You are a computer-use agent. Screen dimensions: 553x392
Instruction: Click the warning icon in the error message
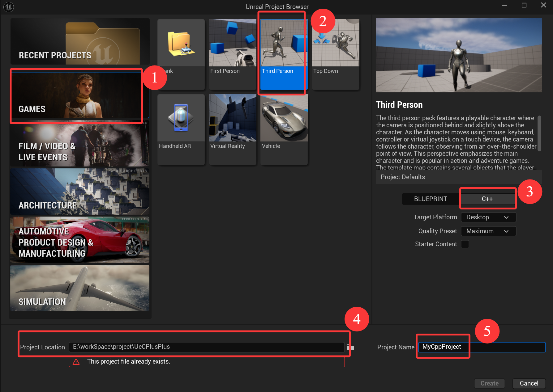(x=76, y=362)
